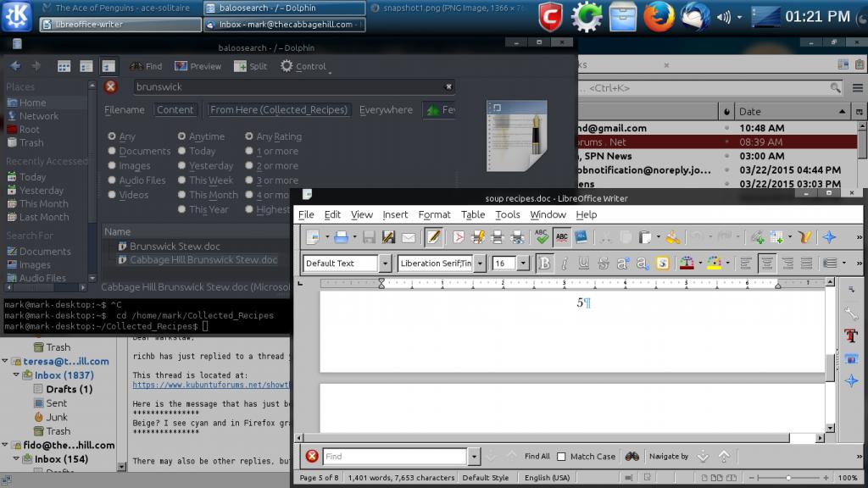The height and width of the screenshot is (488, 868).
Task: Apply Bold formatting in Writer
Action: 544,263
